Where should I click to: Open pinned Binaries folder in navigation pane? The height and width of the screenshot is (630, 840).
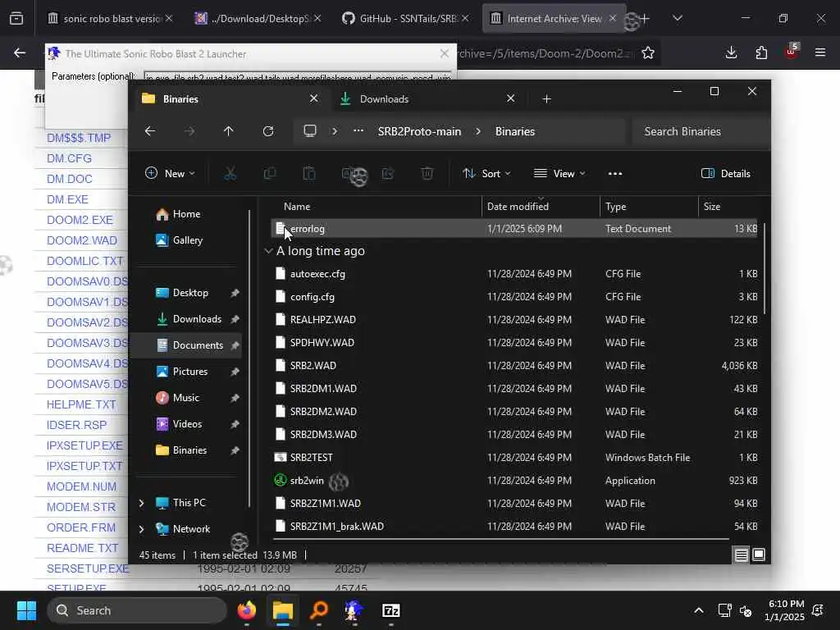tap(186, 450)
